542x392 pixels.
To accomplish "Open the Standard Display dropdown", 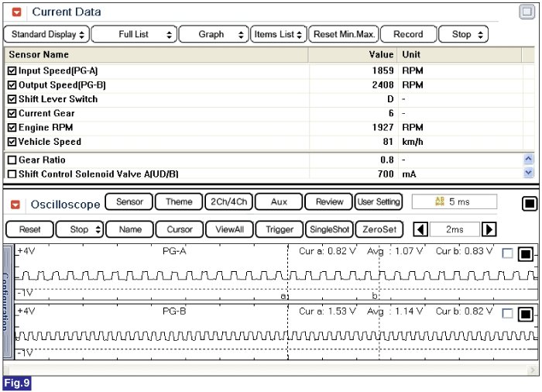I will click(x=46, y=34).
